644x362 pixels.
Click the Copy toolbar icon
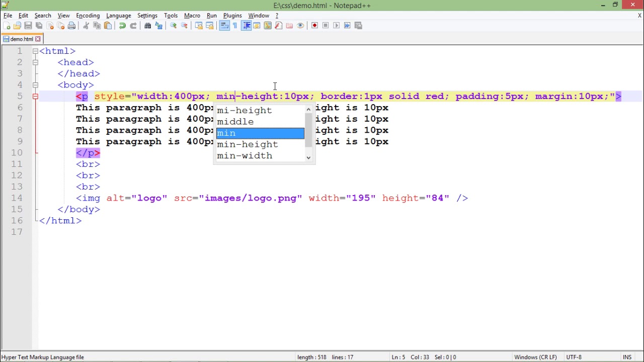coord(97,26)
